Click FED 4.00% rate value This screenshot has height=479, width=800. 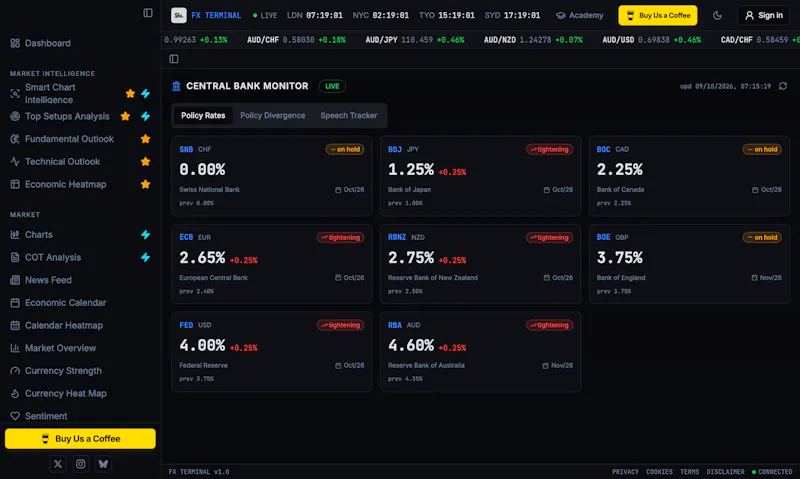point(202,345)
